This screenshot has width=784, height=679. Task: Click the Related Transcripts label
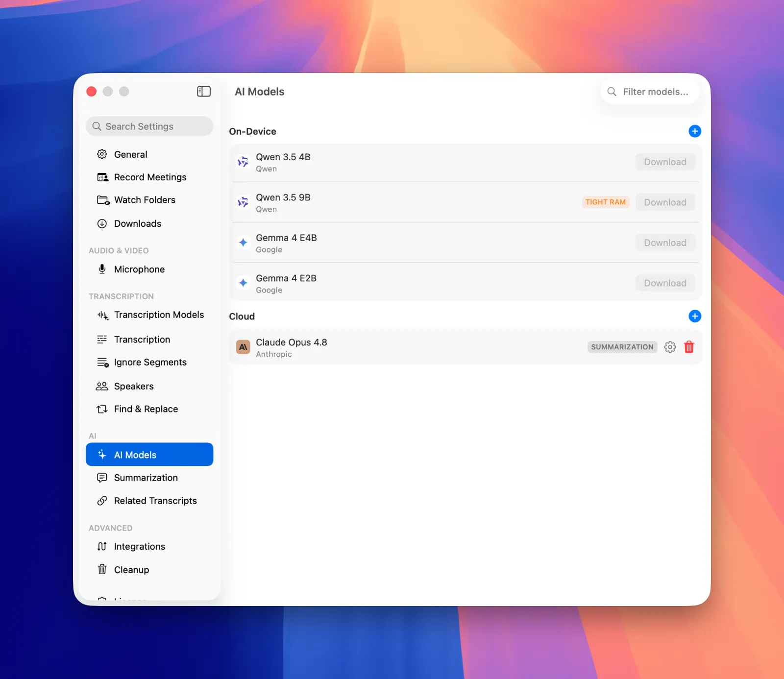point(155,501)
